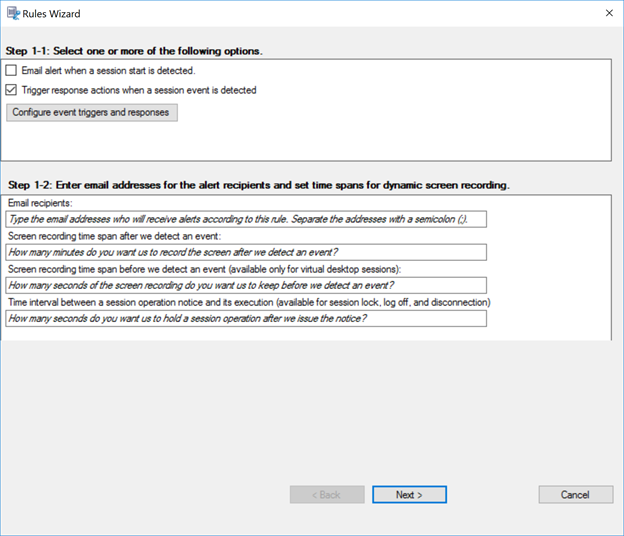Click the Email recipients input field
This screenshot has width=624, height=536.
(x=245, y=219)
